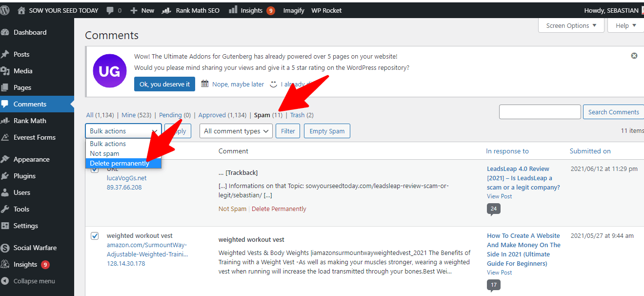The width and height of the screenshot is (644, 296).
Task: Open the lucaVogGs.net author link
Action: point(126,178)
